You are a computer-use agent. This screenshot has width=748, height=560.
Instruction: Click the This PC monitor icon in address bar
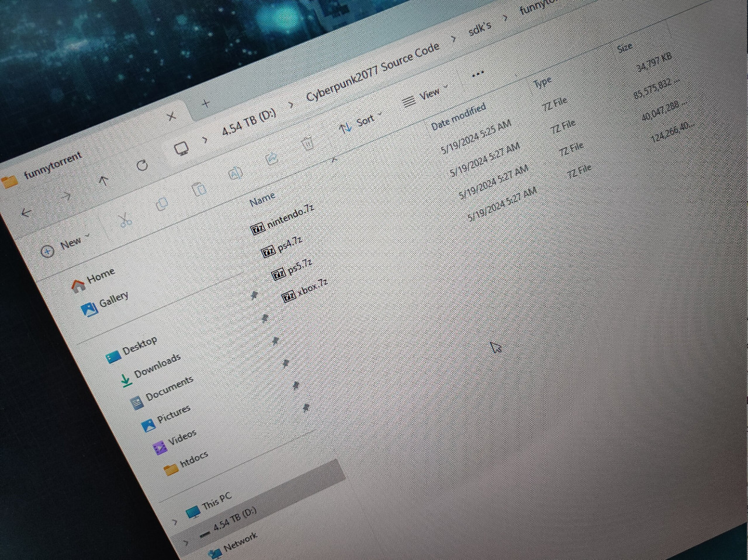(182, 149)
